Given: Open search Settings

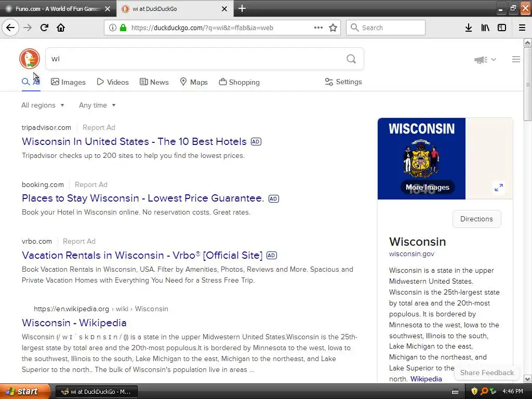Looking at the screenshot, I should (343, 82).
